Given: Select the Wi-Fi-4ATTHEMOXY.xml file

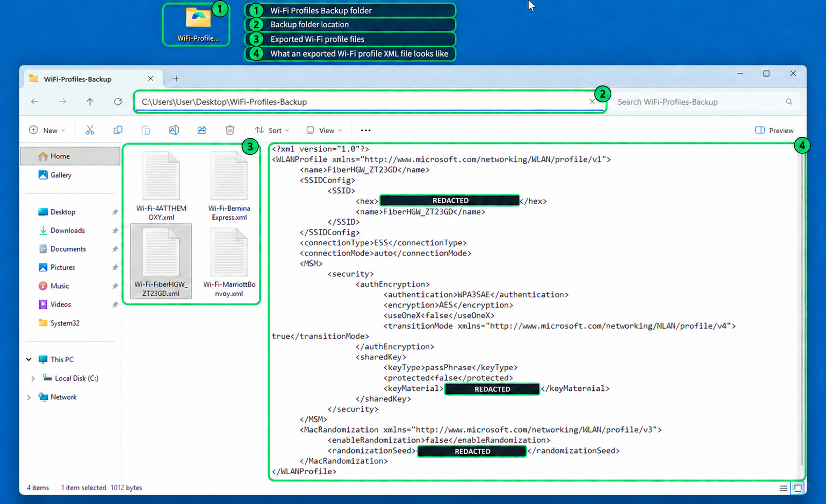Looking at the screenshot, I should 161,186.
